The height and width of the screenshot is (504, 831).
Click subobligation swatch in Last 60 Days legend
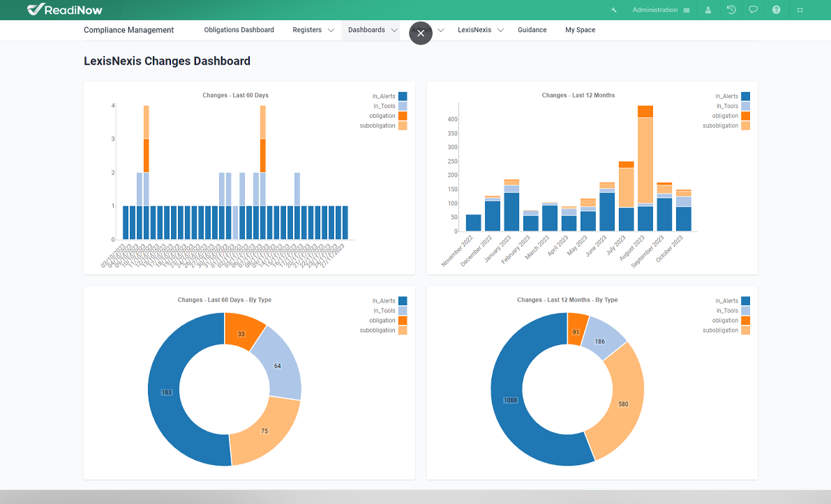[403, 125]
